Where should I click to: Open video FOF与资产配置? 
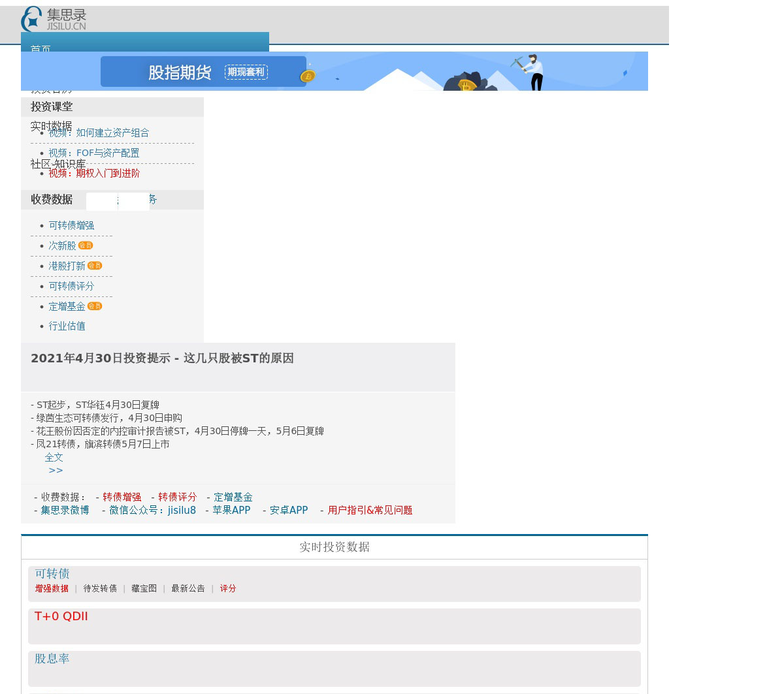[93, 153]
